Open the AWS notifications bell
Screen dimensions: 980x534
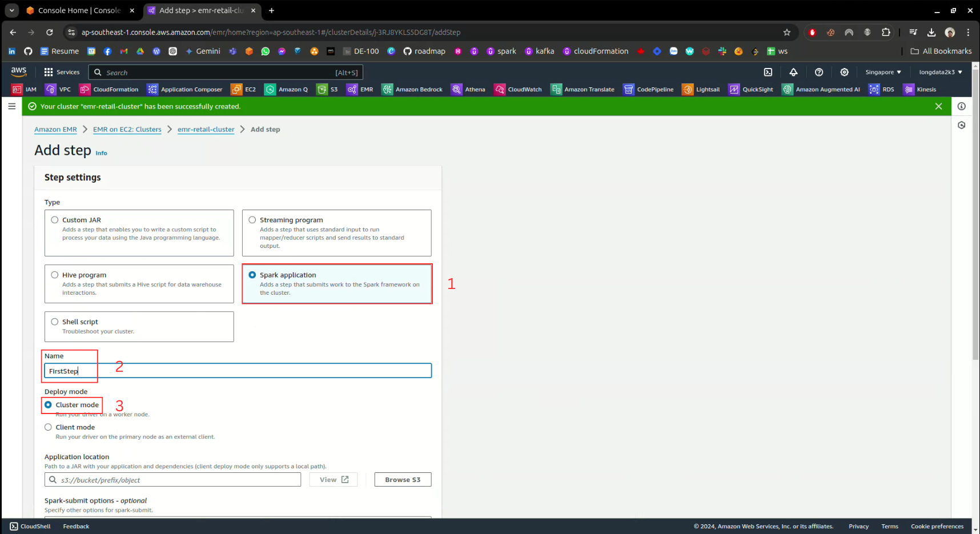click(793, 72)
